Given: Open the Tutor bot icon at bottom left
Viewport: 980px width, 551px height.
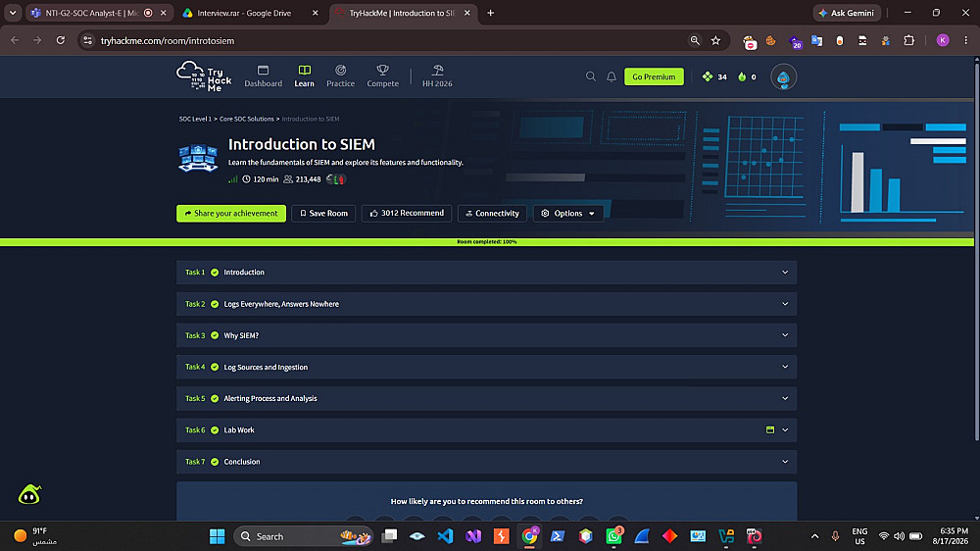Looking at the screenshot, I should [29, 495].
